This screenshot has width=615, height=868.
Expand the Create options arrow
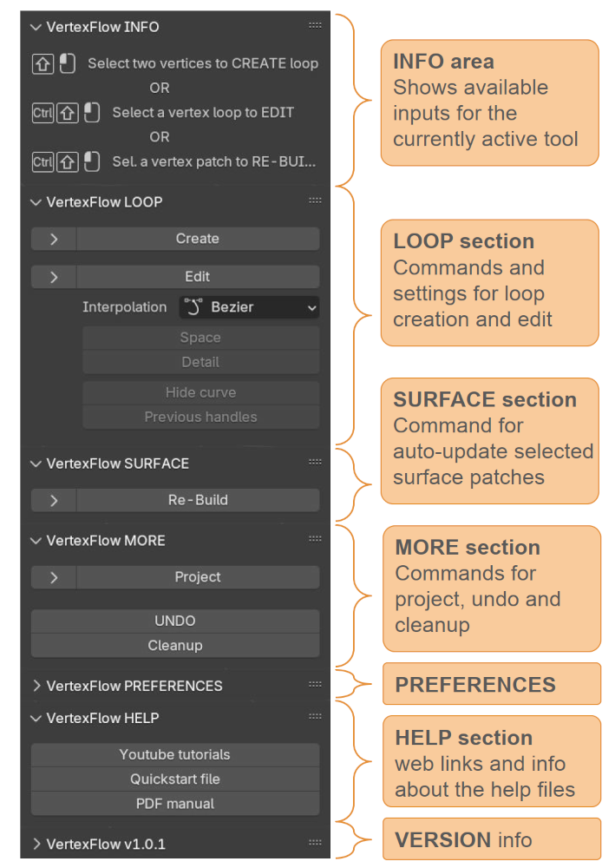click(x=54, y=240)
